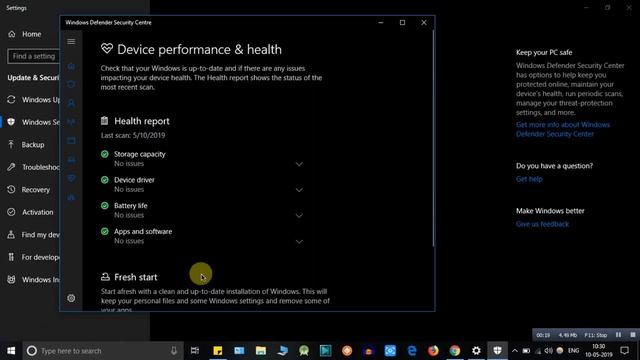This screenshot has height=360, width=640.
Task: Open Defender settings gear at sidebar bottom
Action: [71, 298]
